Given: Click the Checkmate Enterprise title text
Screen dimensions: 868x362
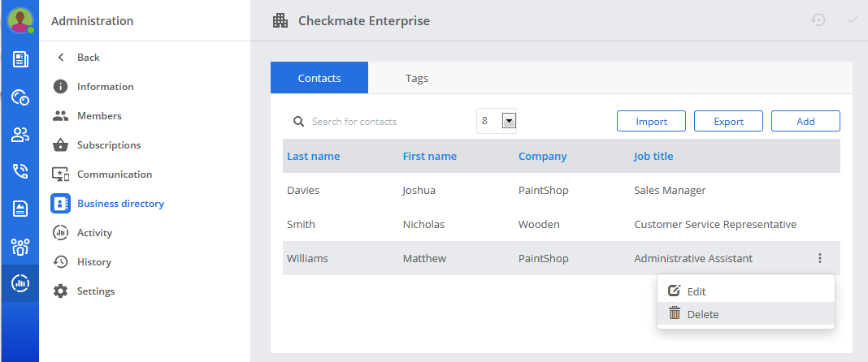Looking at the screenshot, I should 363,21.
